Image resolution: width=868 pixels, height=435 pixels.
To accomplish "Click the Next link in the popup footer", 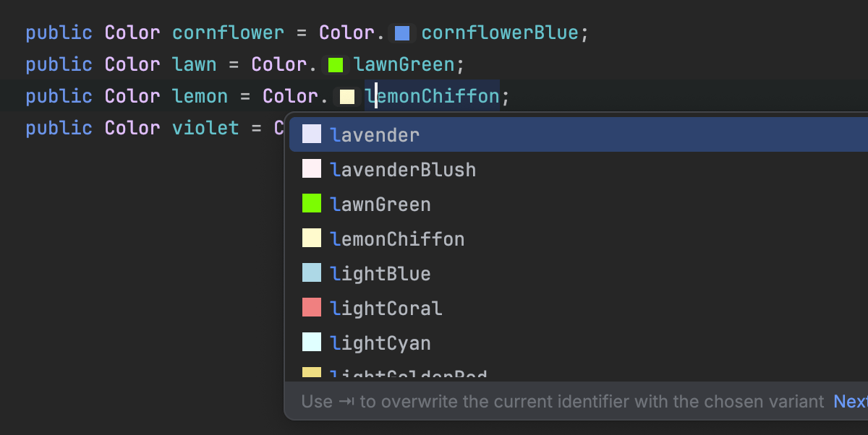I will tap(851, 402).
